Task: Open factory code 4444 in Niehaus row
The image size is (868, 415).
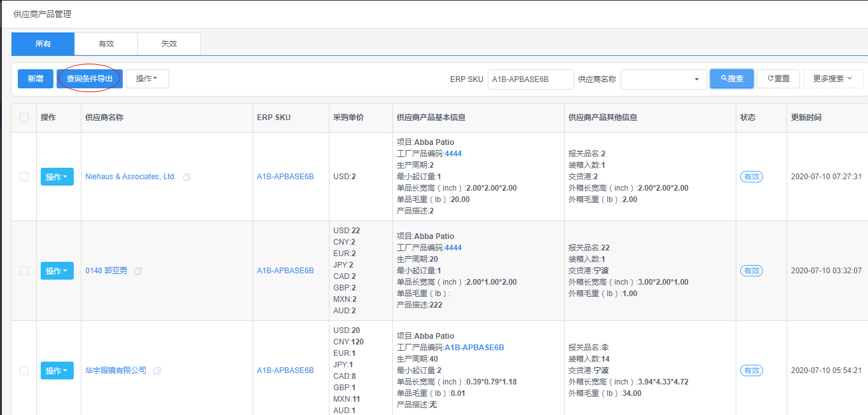Action: 453,154
